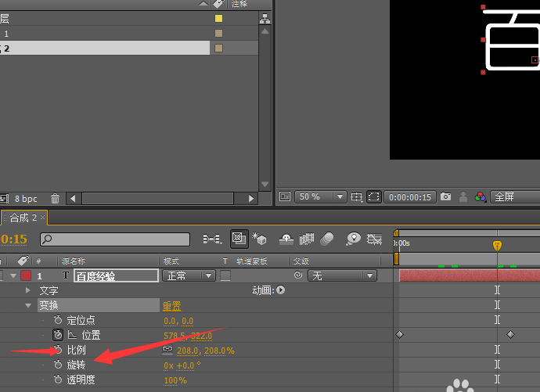Click the timeline search field

click(x=115, y=239)
